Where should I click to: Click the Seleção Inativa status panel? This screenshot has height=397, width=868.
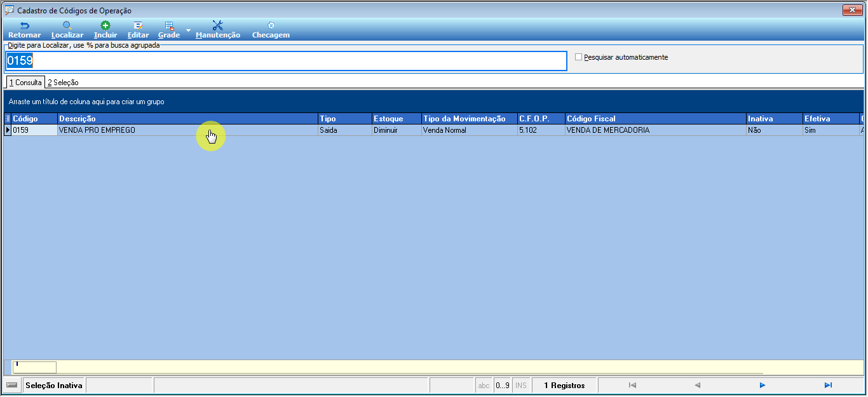54,386
